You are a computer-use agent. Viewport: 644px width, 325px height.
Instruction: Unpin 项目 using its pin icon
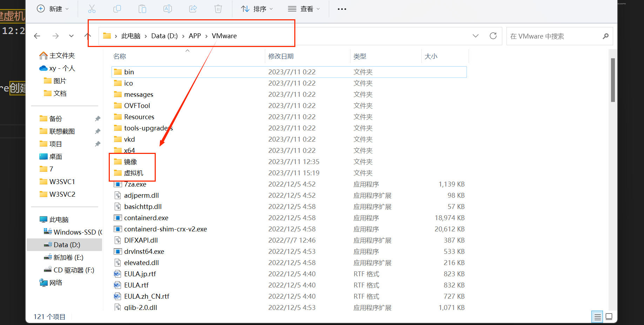(x=98, y=144)
